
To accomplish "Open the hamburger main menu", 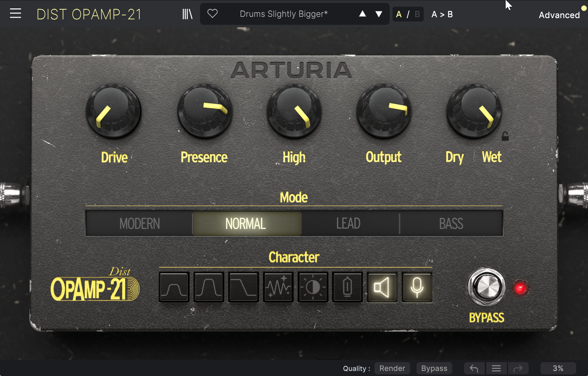I will 16,13.
